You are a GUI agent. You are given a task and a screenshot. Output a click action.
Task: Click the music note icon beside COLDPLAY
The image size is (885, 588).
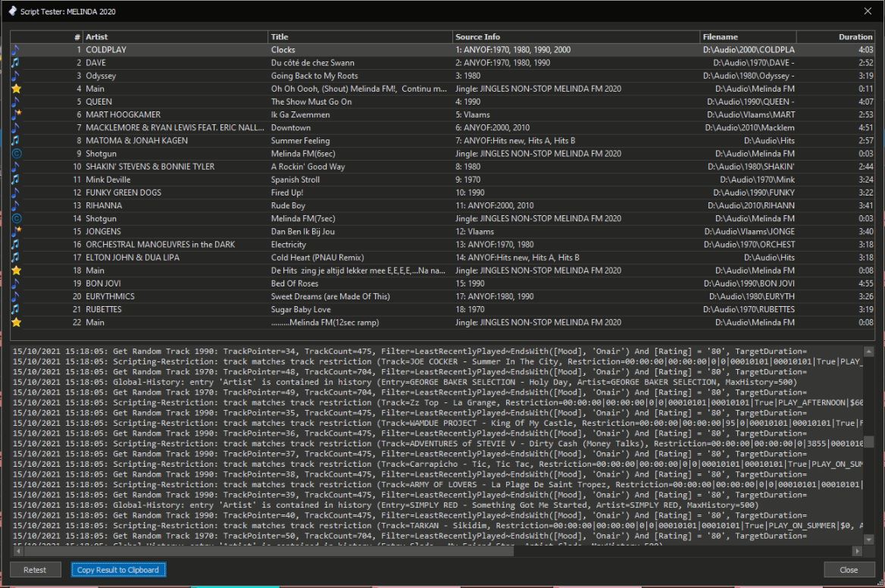(x=16, y=50)
